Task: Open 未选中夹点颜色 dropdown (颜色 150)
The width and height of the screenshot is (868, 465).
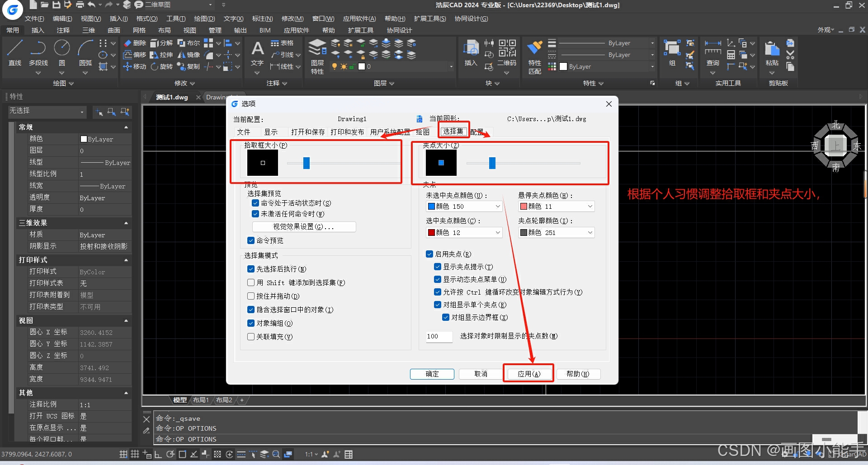Action: coord(464,207)
